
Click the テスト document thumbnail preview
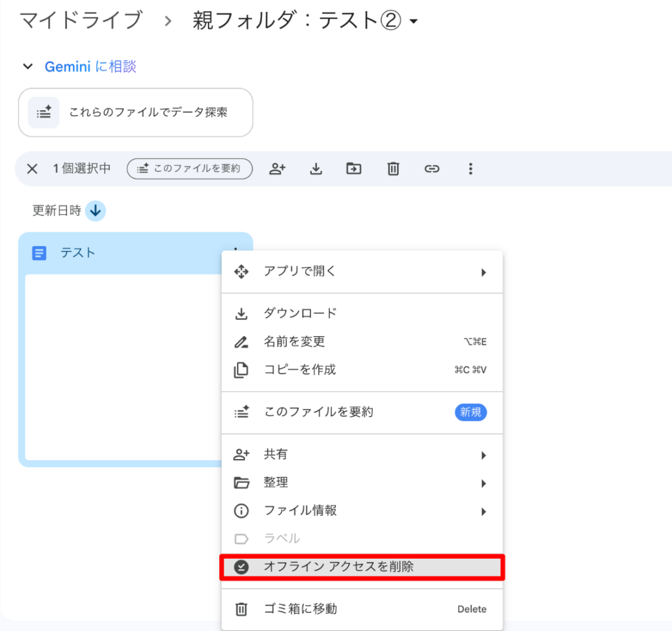click(121, 366)
